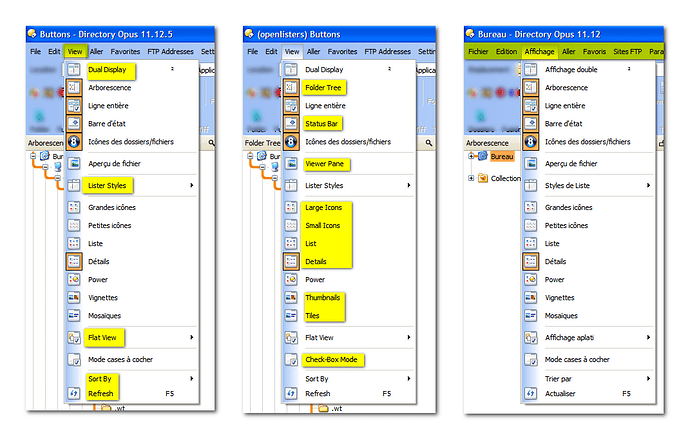
Task: Click File menu in middle window
Action: (x=253, y=51)
